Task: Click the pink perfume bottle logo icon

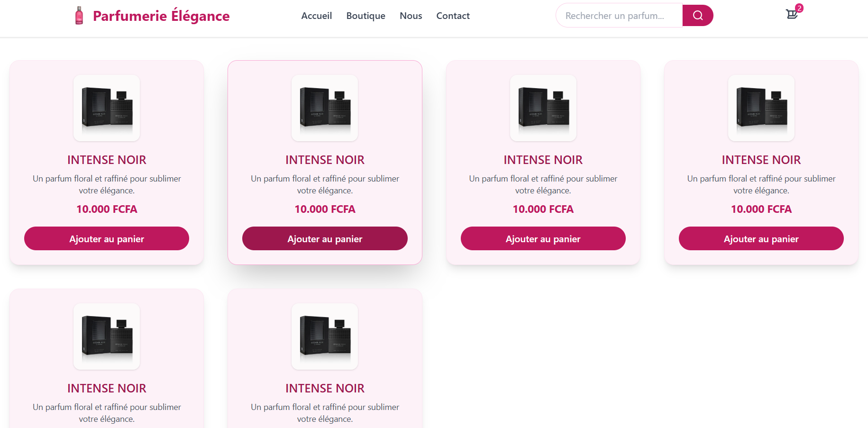Action: pos(79,16)
